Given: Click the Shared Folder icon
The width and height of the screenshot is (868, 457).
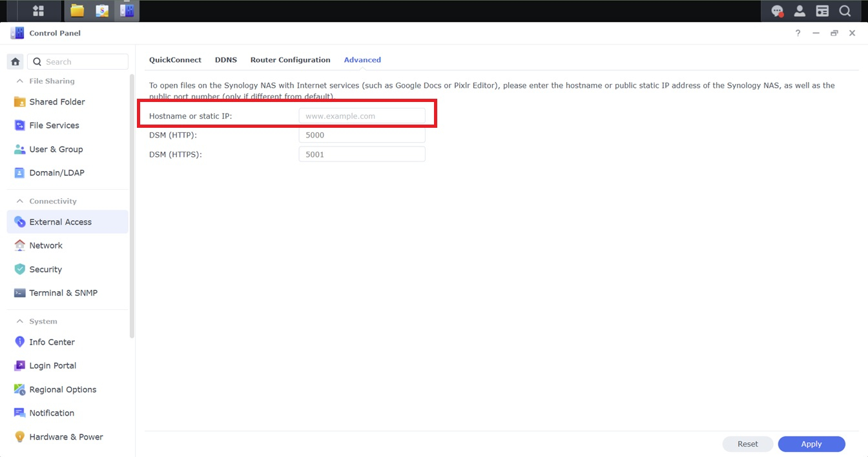Looking at the screenshot, I should [x=19, y=102].
